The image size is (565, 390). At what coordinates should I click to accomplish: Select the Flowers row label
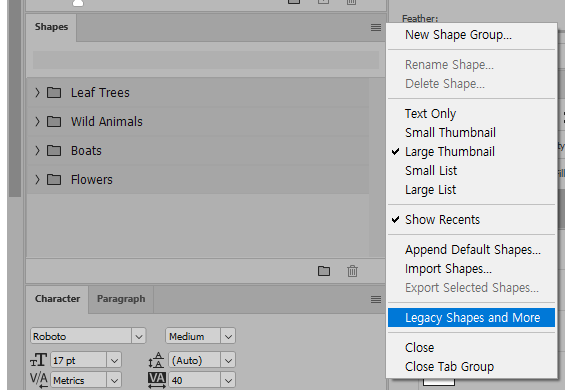point(92,180)
